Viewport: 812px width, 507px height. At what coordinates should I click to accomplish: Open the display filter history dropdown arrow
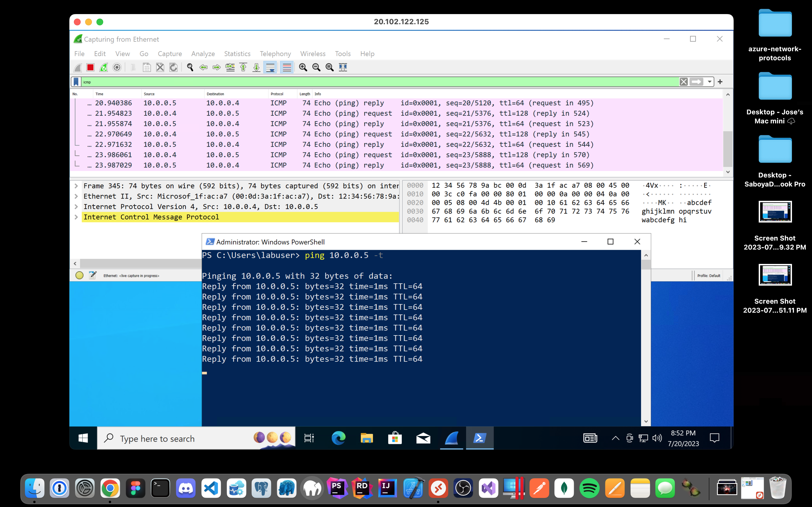pos(709,82)
